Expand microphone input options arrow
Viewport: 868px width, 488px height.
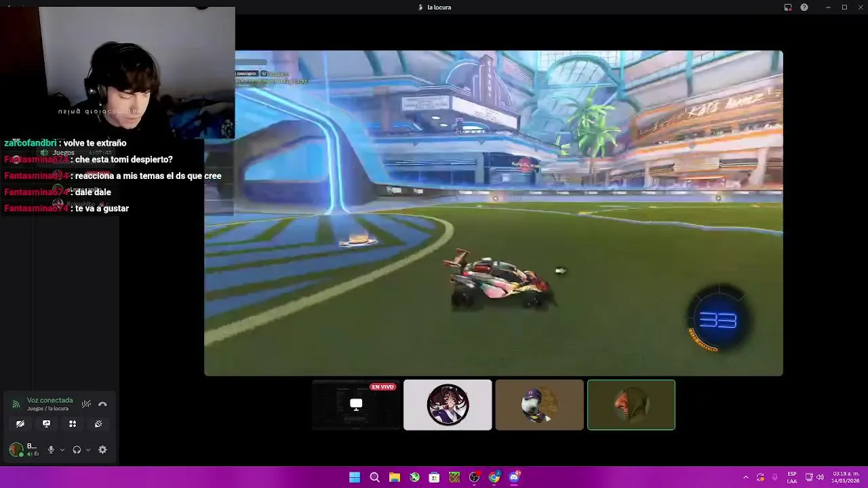click(x=62, y=450)
